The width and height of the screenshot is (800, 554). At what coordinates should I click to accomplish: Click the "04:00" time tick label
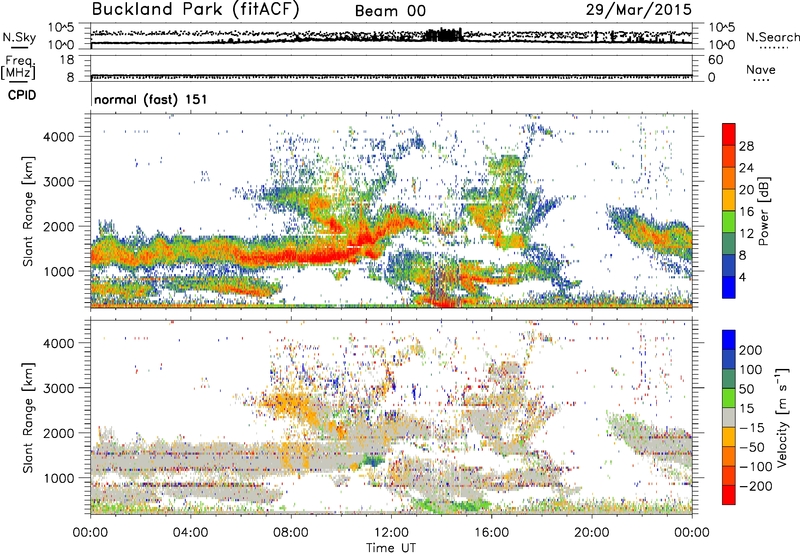(190, 533)
